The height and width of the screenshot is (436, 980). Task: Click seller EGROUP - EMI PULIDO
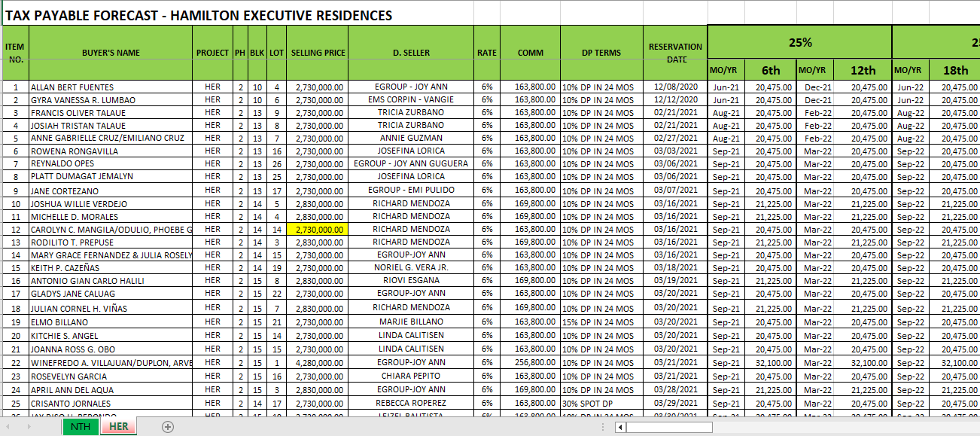click(x=411, y=191)
